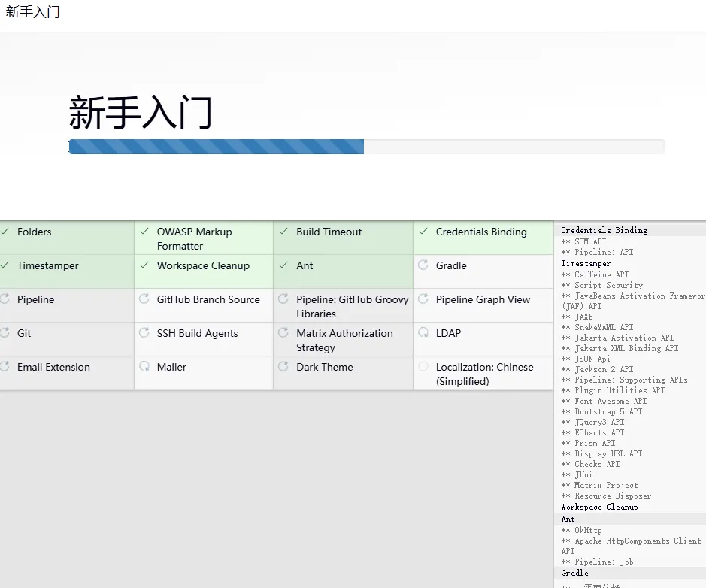Click the installation progress bar
This screenshot has width=706, height=588.
tap(366, 147)
